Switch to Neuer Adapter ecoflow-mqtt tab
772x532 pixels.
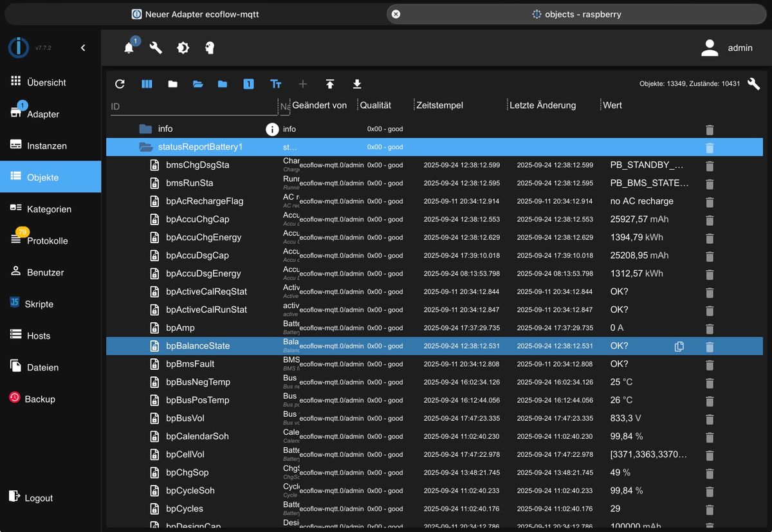click(195, 14)
